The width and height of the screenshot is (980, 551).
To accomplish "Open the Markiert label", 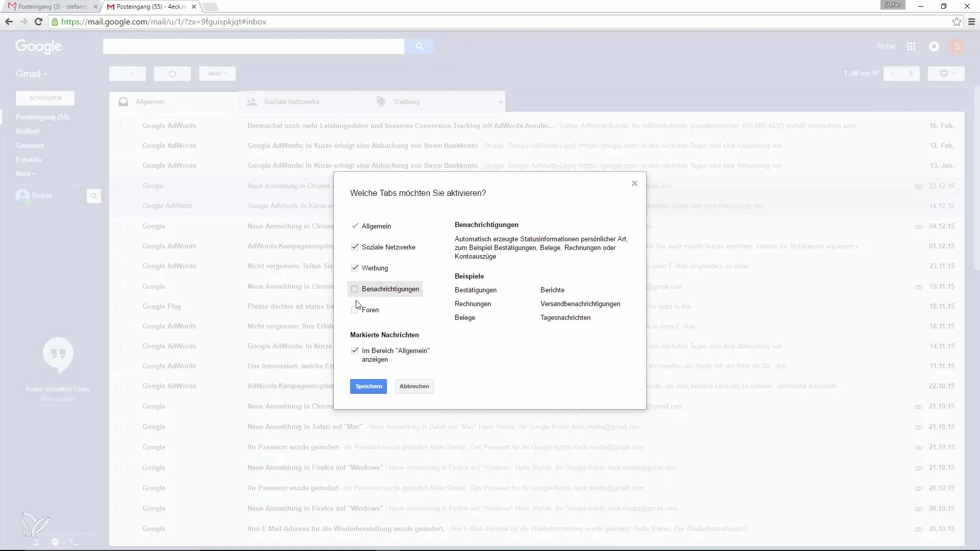I will (28, 132).
